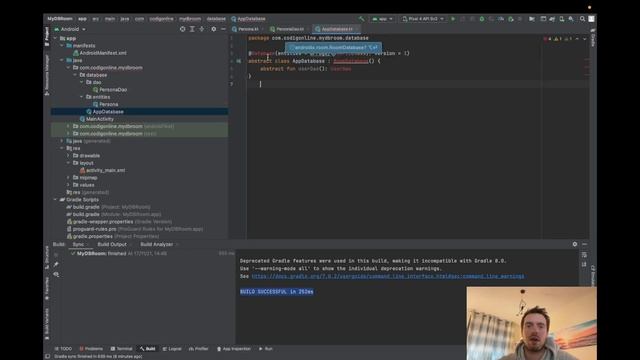Click the pin icon in Build panel
Screen dimensions: 640x360
point(56,264)
